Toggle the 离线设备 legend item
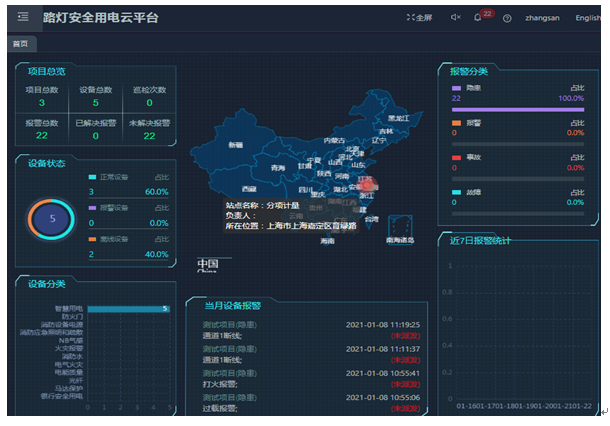This screenshot has height=426, width=610. (x=109, y=239)
